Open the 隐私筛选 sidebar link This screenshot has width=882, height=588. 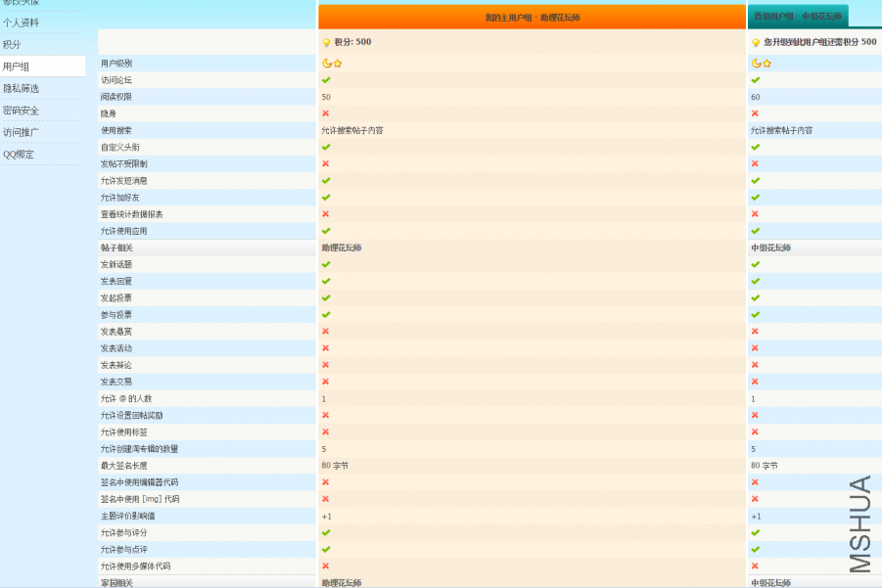22,89
